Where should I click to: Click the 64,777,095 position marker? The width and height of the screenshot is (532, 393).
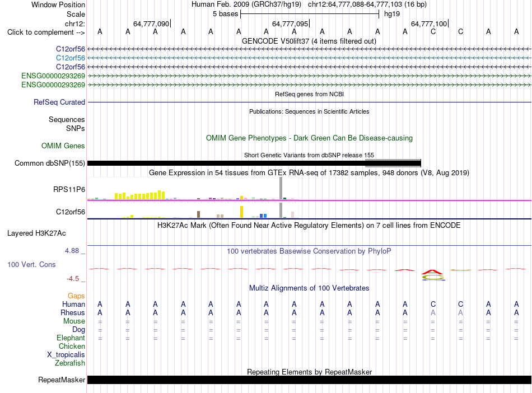(291, 24)
